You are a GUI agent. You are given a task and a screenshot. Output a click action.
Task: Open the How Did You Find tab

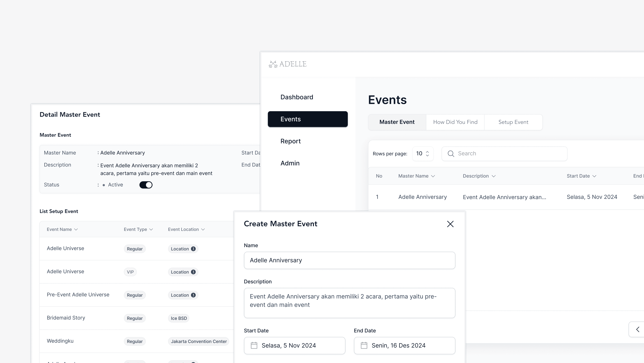pos(455,122)
